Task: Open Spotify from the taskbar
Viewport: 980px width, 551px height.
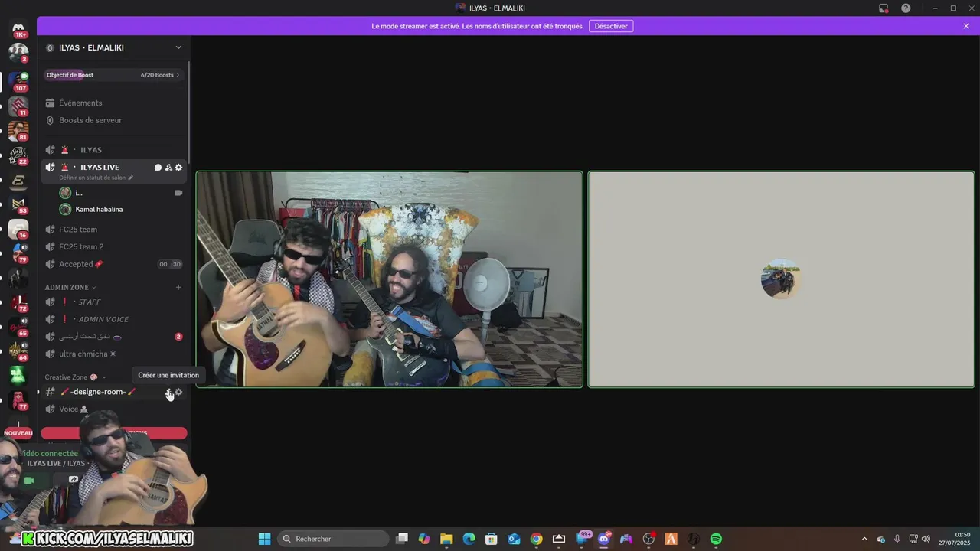Action: (716, 539)
